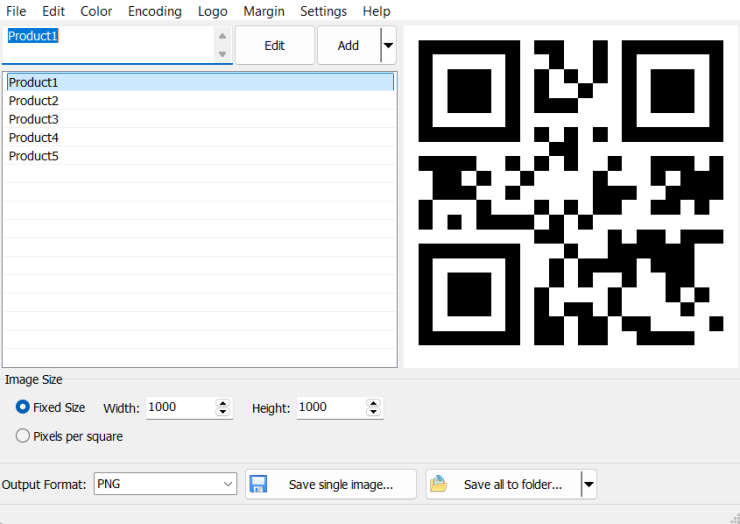Increase Width with the up stepper
The width and height of the screenshot is (740, 524).
pyautogui.click(x=223, y=403)
